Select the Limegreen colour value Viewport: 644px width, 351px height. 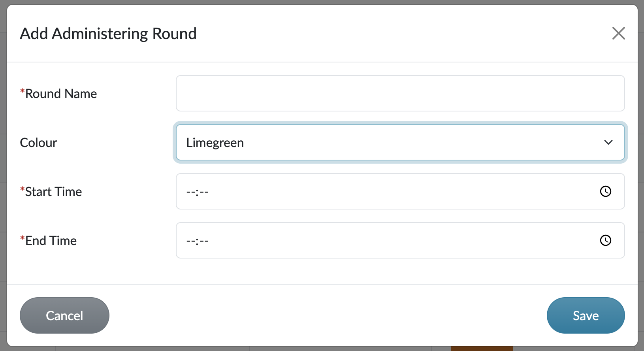(x=215, y=143)
